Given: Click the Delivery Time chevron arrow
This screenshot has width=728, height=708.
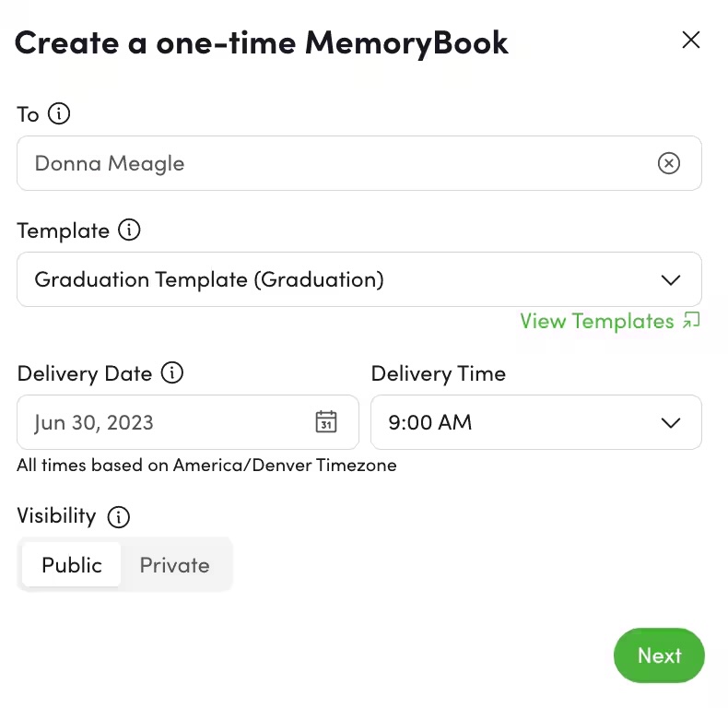Looking at the screenshot, I should [x=671, y=422].
